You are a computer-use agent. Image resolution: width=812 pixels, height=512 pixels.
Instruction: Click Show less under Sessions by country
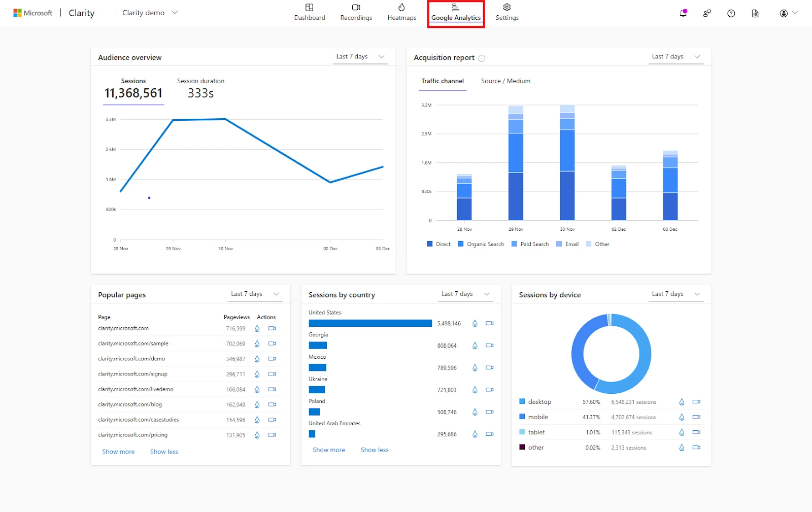(x=374, y=450)
